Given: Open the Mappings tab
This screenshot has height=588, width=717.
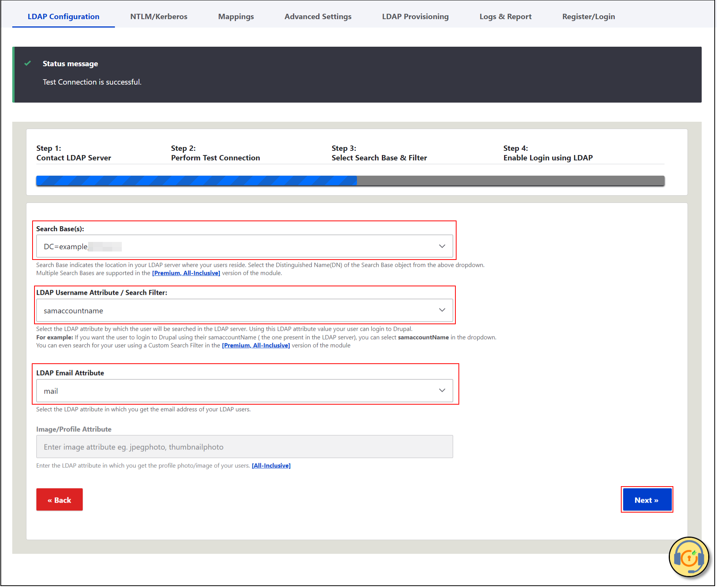Looking at the screenshot, I should coord(236,16).
